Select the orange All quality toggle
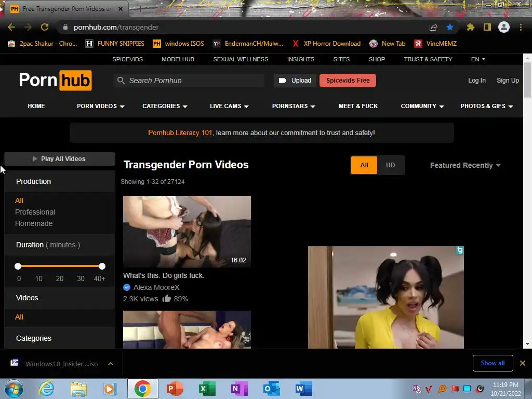Viewport: 532px width, 399px height. (364, 165)
